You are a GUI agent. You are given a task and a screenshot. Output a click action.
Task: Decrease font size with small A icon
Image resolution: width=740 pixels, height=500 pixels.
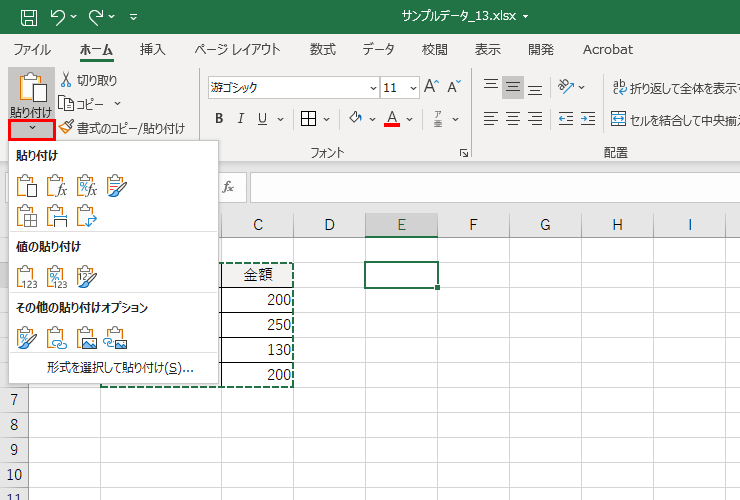pos(454,86)
